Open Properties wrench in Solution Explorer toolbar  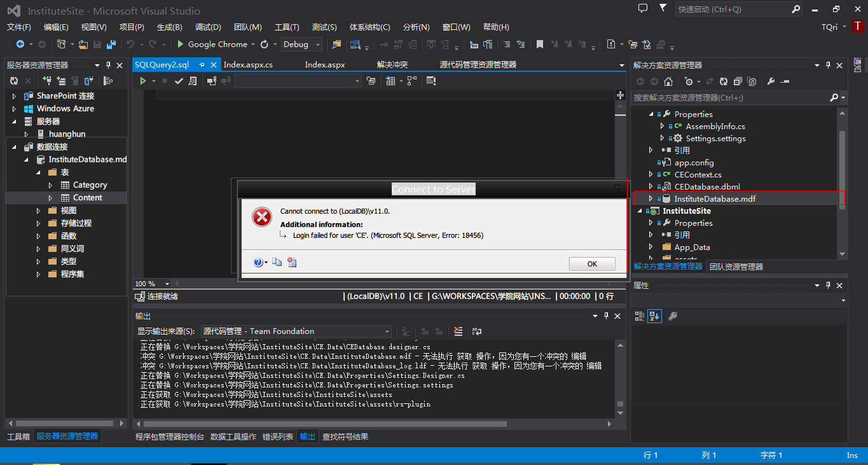[771, 81]
